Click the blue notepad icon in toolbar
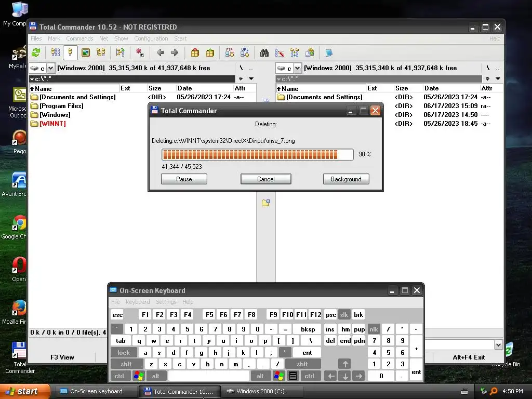This screenshot has height=399, width=532. 329,52
